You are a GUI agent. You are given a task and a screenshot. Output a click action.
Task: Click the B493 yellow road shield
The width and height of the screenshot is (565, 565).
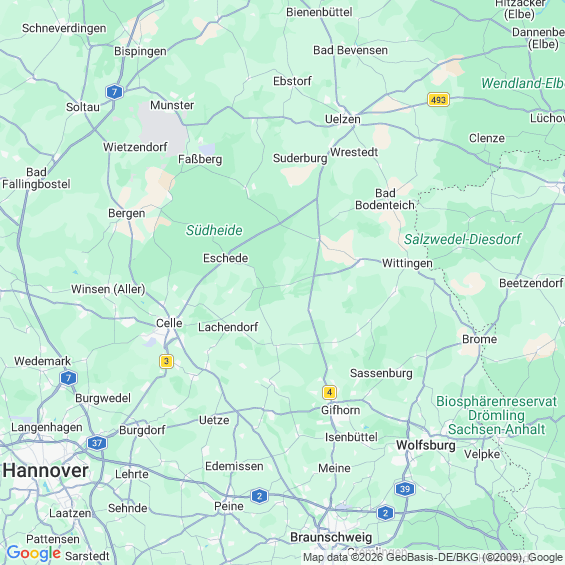click(438, 99)
